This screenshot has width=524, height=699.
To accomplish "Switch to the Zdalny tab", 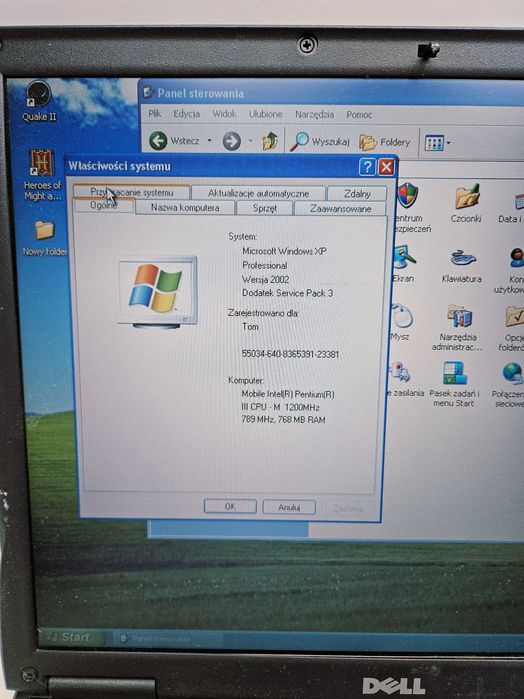I will (x=357, y=194).
